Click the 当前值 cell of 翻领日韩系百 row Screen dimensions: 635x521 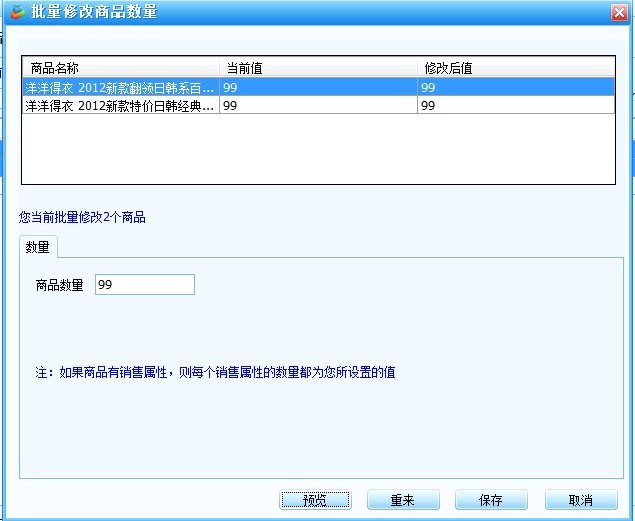[x=318, y=87]
